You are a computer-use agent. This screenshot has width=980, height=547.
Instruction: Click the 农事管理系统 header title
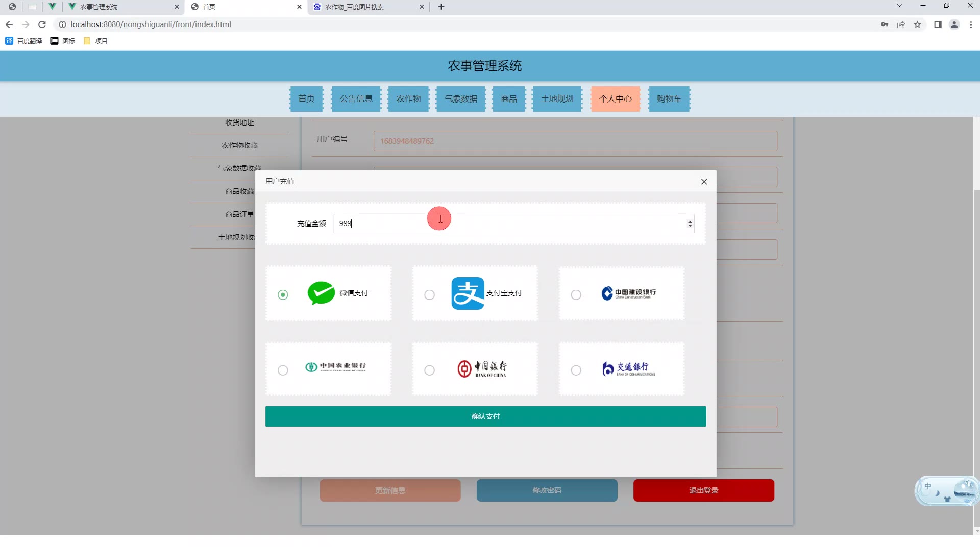[485, 66]
